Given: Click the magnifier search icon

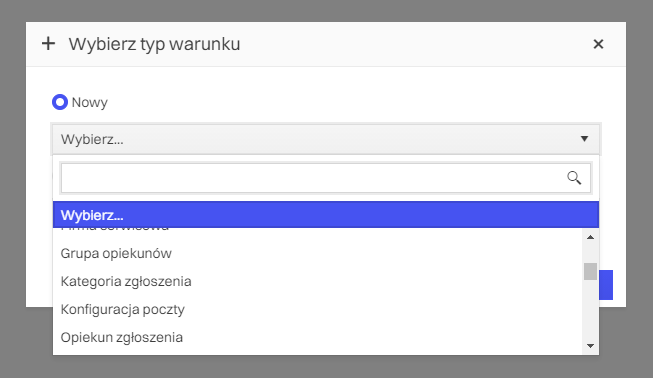Looking at the screenshot, I should click(574, 178).
